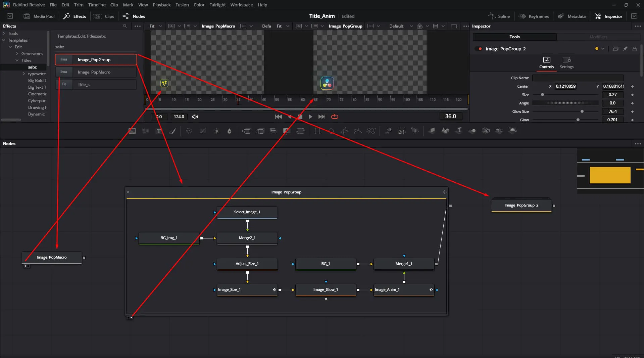Viewport: 644px width, 358px height.
Task: Open the Fusion menu
Action: [182, 5]
